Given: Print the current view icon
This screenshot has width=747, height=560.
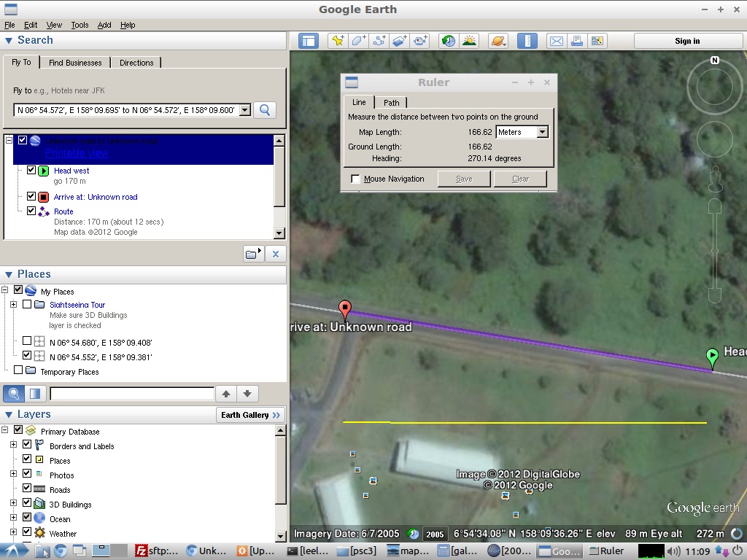Looking at the screenshot, I should tap(576, 41).
